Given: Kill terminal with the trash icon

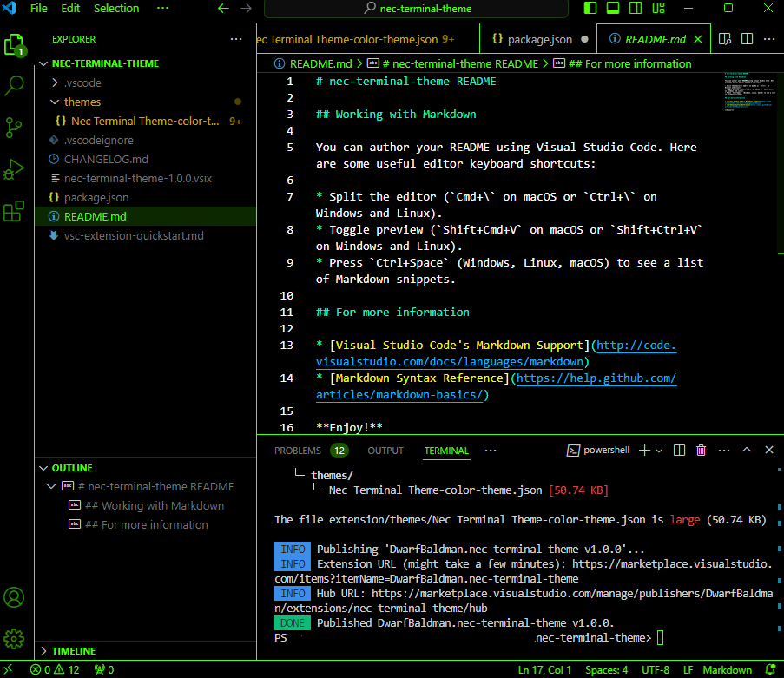Looking at the screenshot, I should coord(702,451).
